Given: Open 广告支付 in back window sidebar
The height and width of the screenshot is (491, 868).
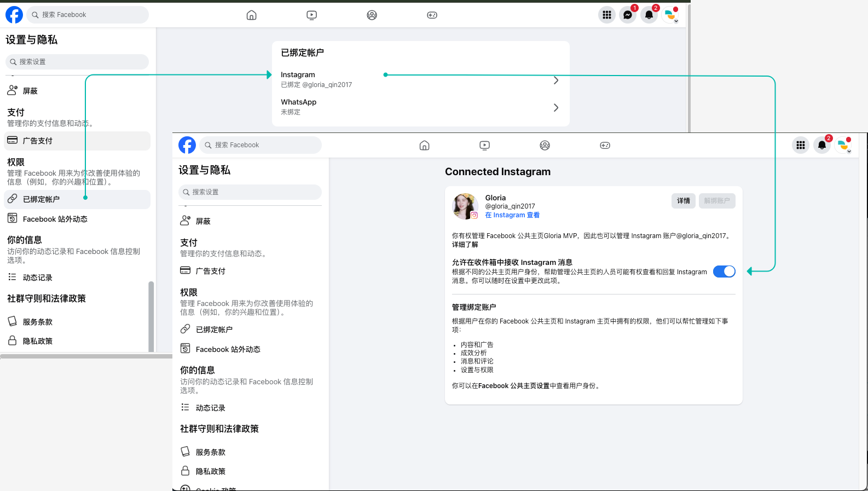Looking at the screenshot, I should click(77, 141).
